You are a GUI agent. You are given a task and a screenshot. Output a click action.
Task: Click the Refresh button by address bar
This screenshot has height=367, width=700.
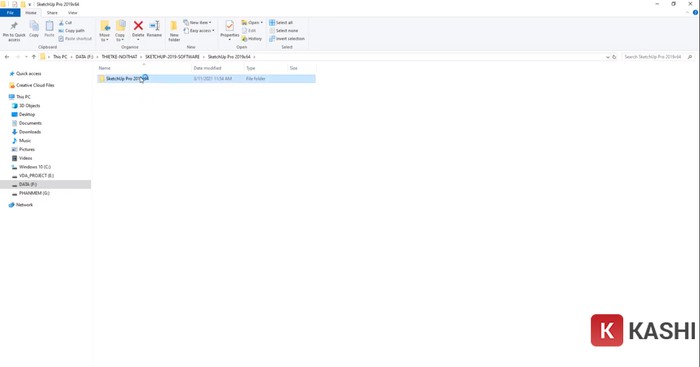click(x=614, y=57)
